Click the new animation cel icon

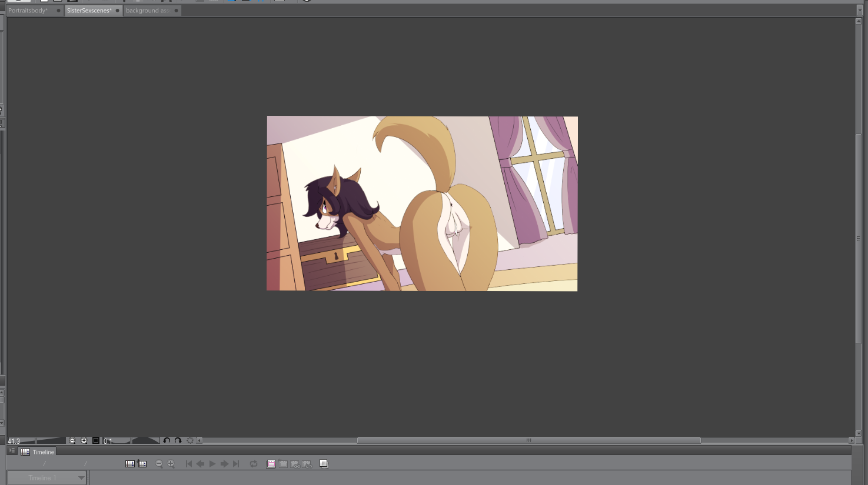(283, 464)
